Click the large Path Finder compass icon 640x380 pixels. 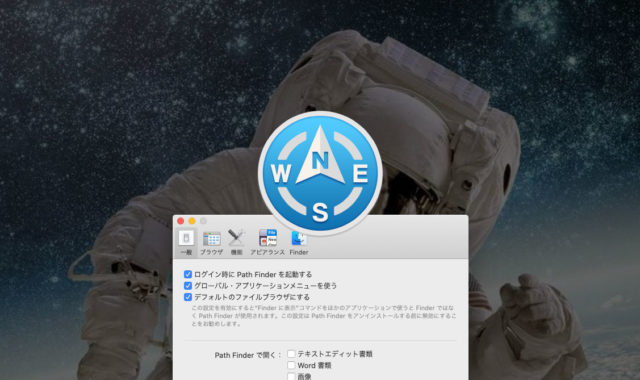[x=320, y=173]
